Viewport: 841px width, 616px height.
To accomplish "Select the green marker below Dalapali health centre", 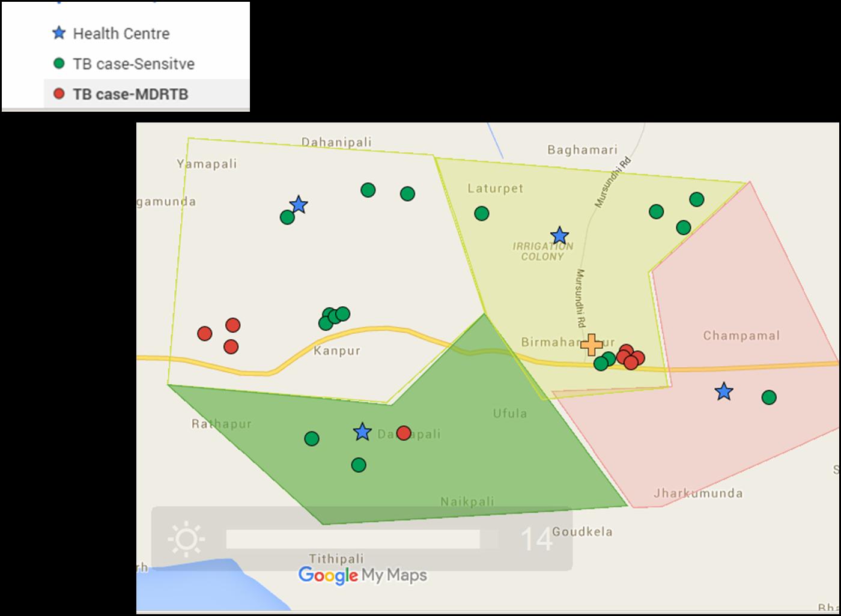I will tap(357, 463).
